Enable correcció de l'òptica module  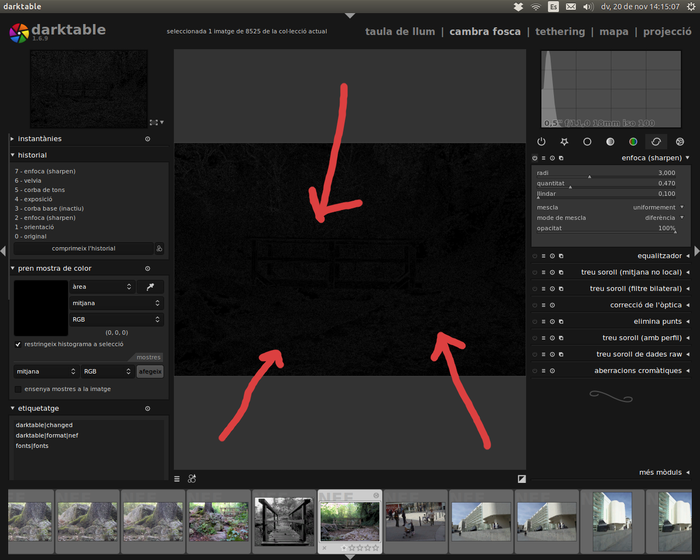tap(535, 305)
